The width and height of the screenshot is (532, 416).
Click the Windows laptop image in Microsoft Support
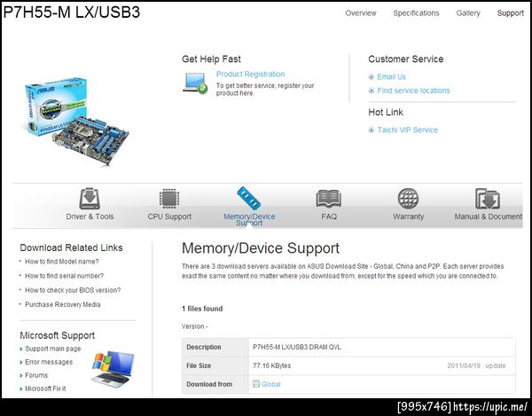tap(113, 369)
